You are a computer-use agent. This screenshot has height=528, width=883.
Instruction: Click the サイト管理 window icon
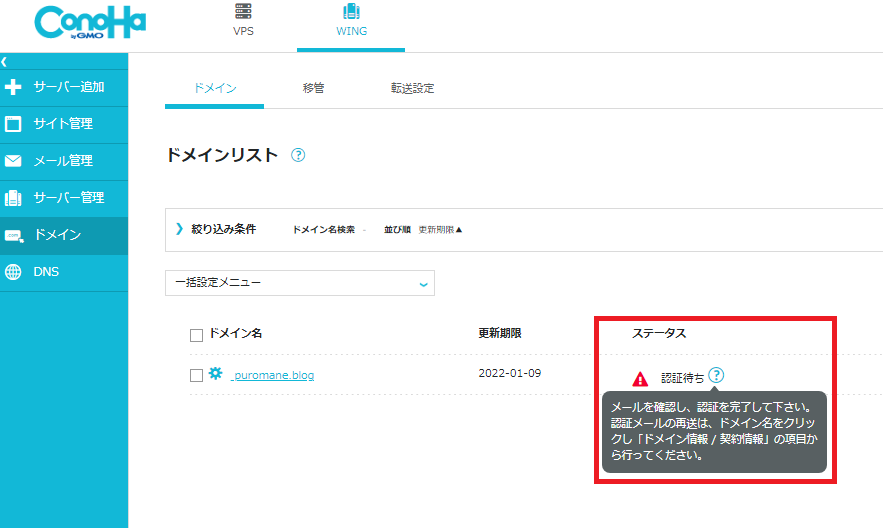12,124
